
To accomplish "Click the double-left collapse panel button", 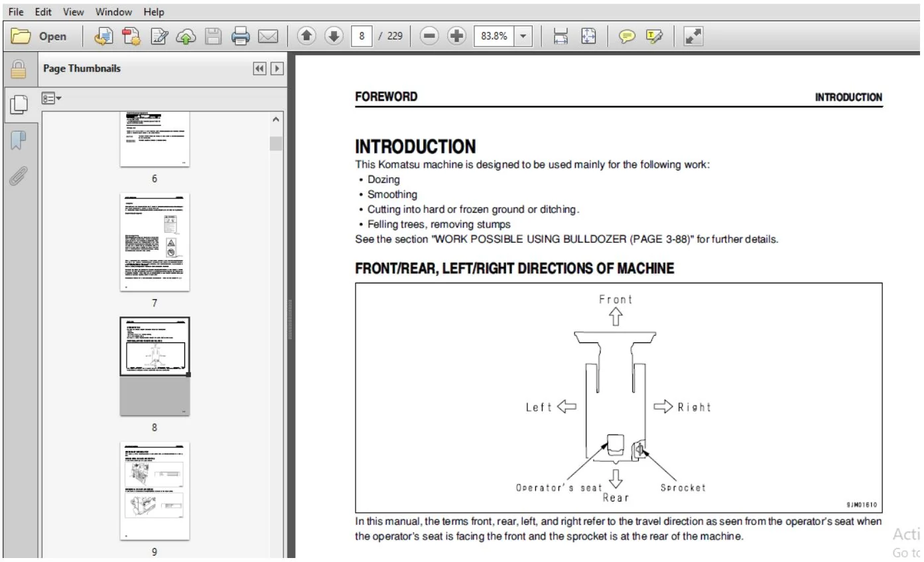I will pyautogui.click(x=260, y=68).
